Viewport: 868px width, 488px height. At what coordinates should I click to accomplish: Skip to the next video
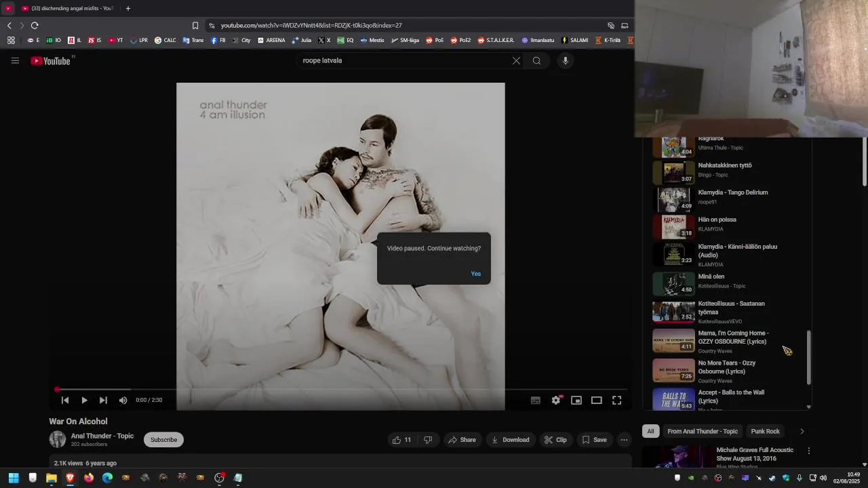point(103,401)
